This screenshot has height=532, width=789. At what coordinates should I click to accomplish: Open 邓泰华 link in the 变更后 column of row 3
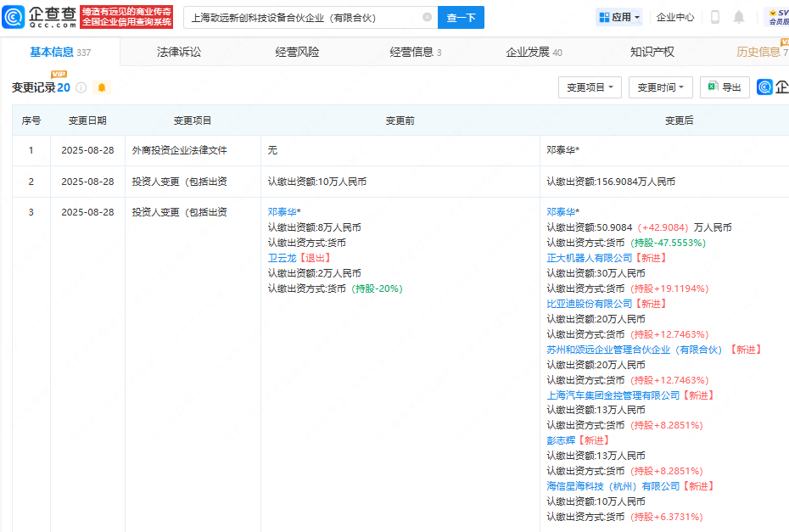[561, 212]
